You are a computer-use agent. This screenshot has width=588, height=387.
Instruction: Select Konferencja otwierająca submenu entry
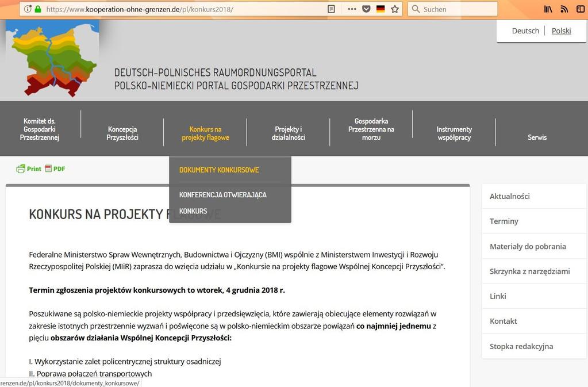click(x=223, y=194)
